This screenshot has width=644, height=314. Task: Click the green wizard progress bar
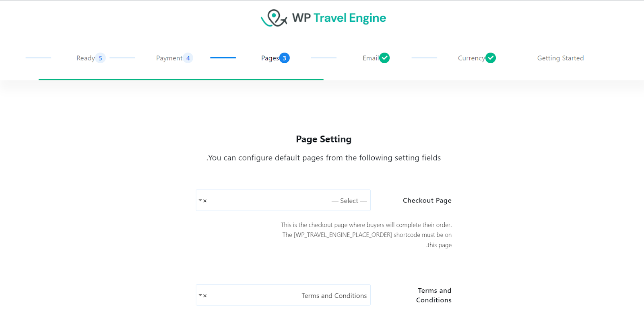point(181,80)
